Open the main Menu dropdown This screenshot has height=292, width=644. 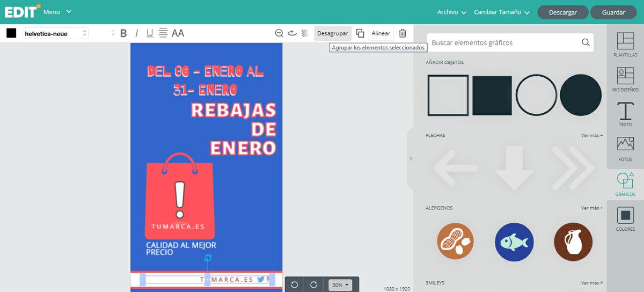pyautogui.click(x=57, y=12)
